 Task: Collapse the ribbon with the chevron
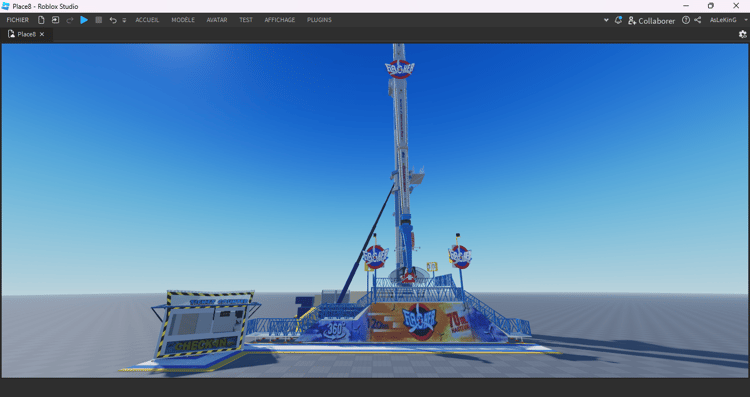[606, 20]
